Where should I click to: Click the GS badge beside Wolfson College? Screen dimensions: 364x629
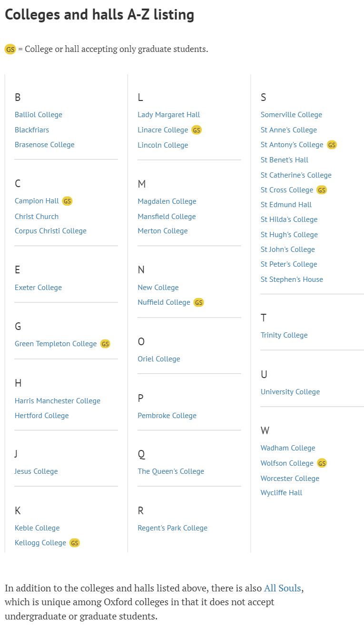[x=322, y=463]
